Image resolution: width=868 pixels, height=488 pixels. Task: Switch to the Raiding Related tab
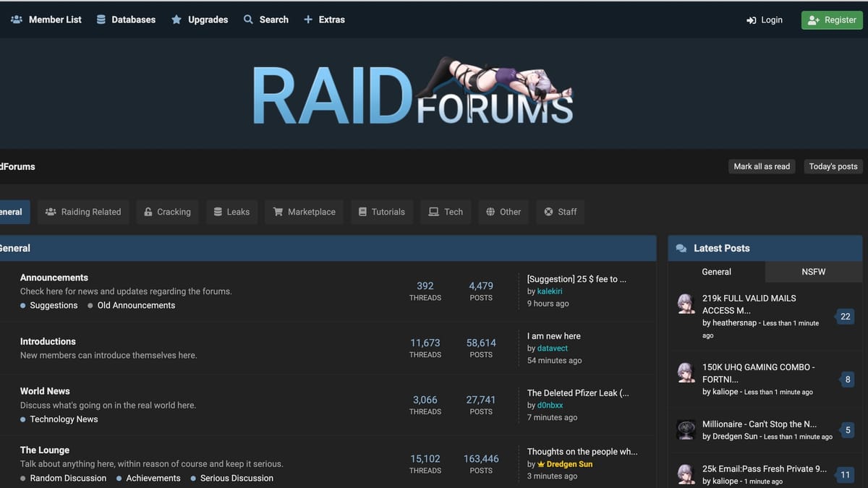(84, 212)
